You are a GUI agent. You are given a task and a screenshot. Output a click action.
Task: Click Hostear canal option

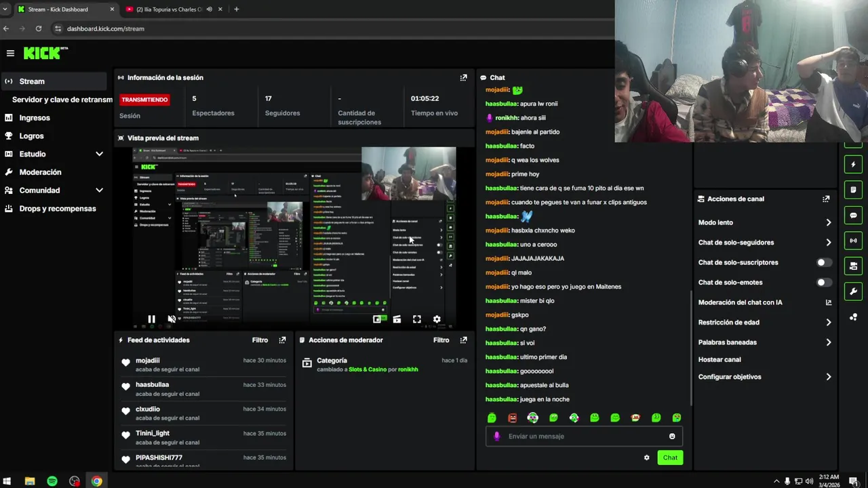(x=719, y=360)
